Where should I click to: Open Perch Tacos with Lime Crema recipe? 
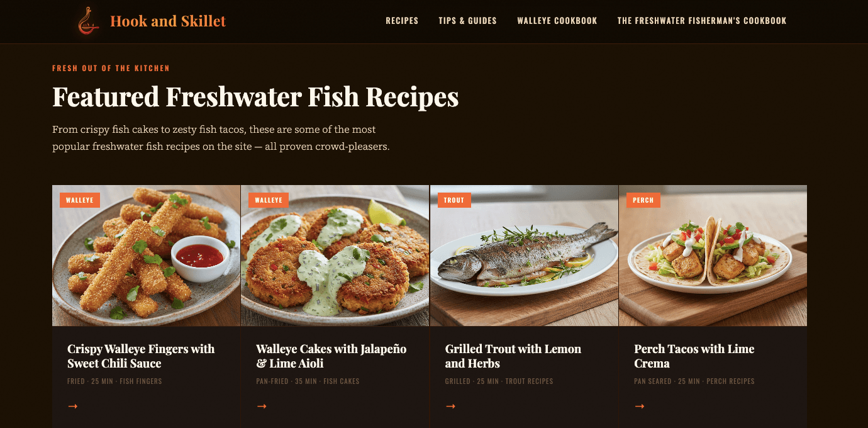[694, 356]
